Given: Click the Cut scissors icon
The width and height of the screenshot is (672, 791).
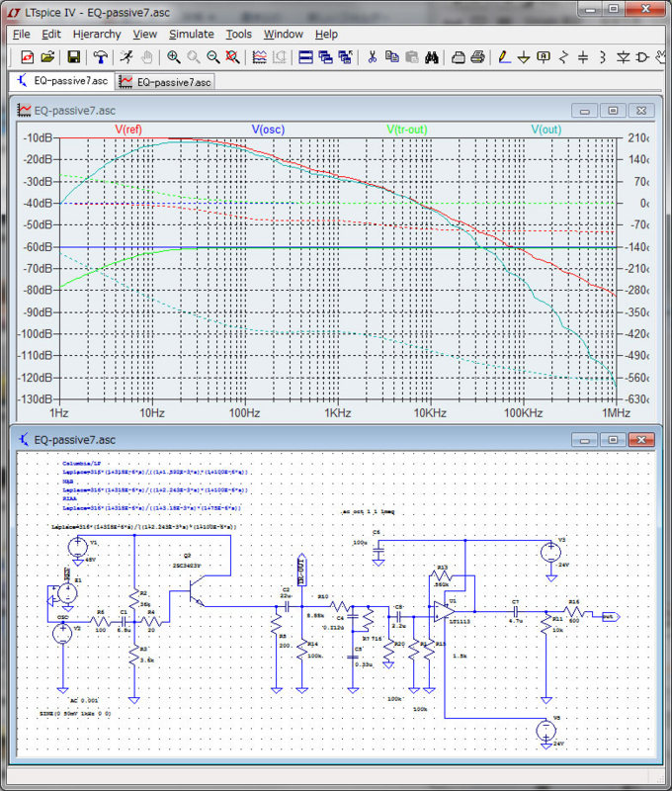Looking at the screenshot, I should (372, 57).
